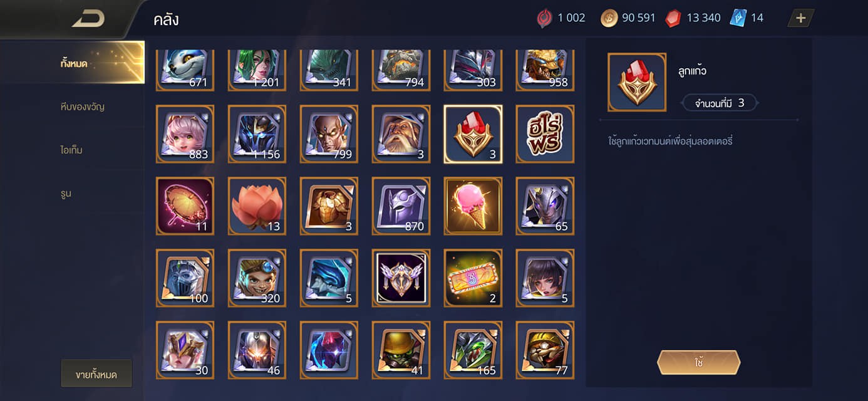Viewport: 868px width, 401px height.
Task: Select the purple helmet shard with 870
Action: coord(401,206)
